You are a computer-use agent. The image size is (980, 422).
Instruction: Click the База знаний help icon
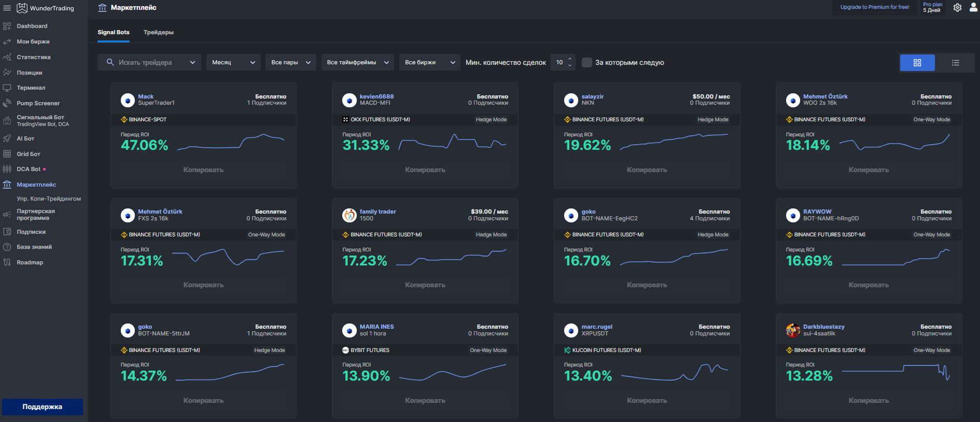[x=7, y=247]
